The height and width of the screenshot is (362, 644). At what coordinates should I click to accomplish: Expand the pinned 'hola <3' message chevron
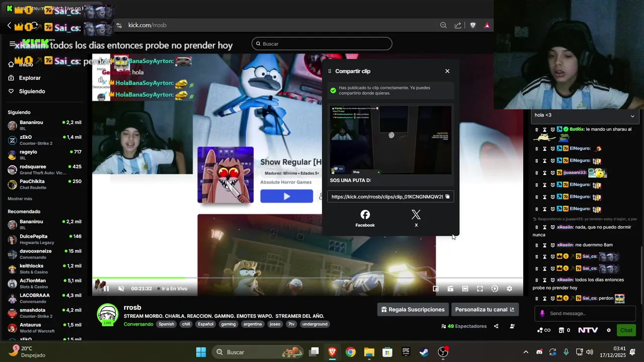pyautogui.click(x=632, y=116)
